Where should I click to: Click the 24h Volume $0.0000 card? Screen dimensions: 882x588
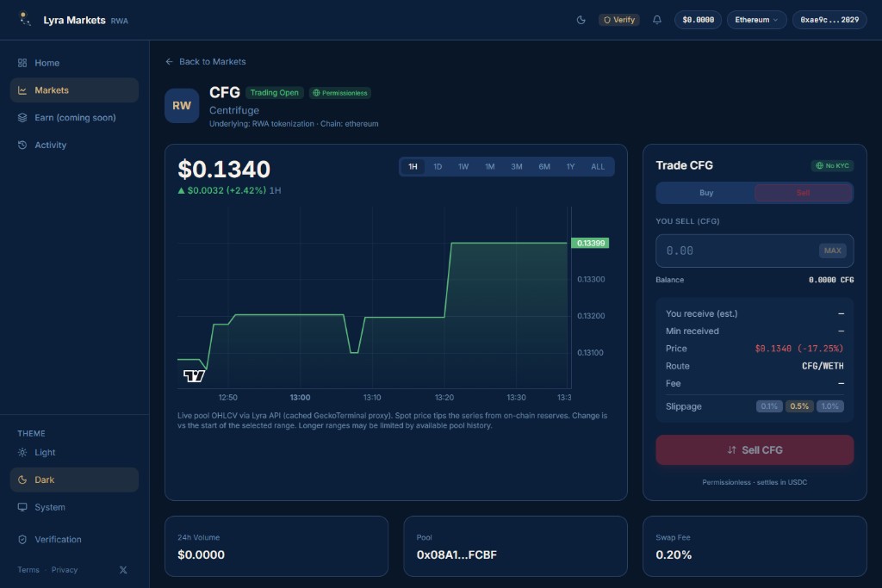click(x=276, y=547)
